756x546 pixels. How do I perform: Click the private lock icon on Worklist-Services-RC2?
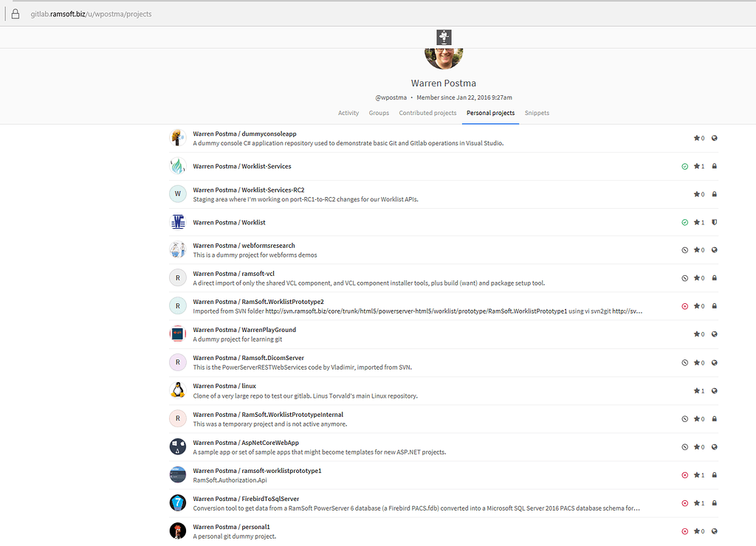713,193
